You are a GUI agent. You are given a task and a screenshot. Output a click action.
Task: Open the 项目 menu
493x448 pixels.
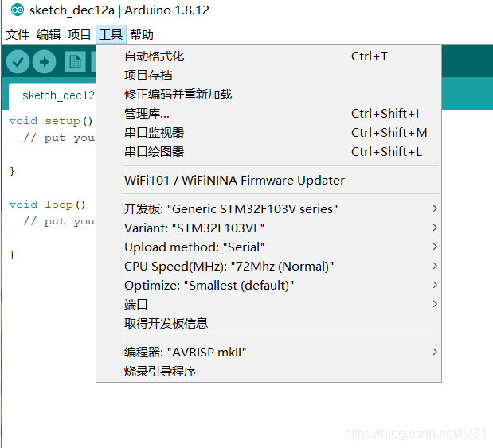tap(79, 34)
